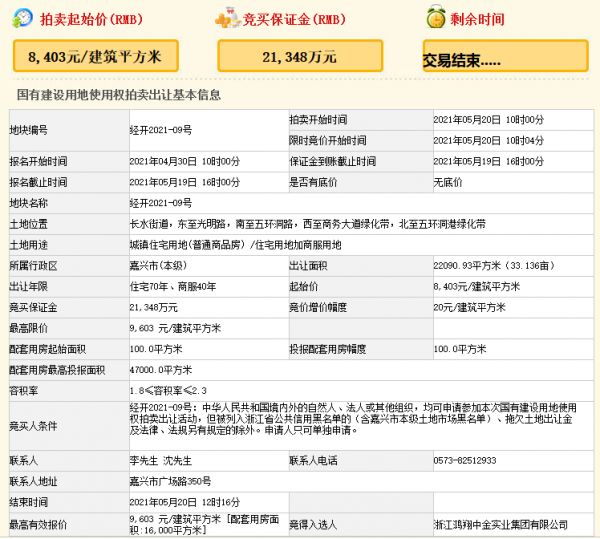Select the 容积率 label
Image resolution: width=600 pixels, height=539 pixels.
click(24, 391)
